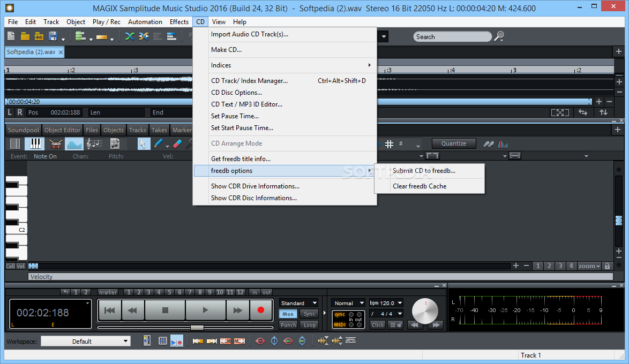Click the New project page icon

(x=11, y=36)
